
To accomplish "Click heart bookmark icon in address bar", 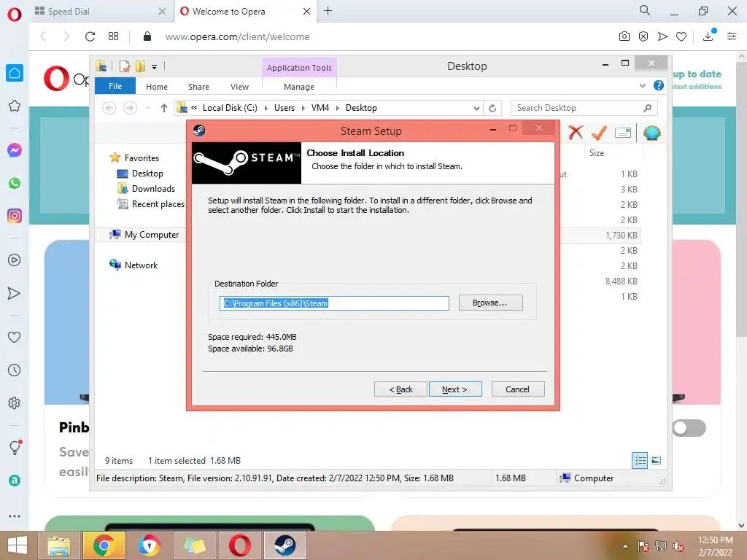I will [681, 36].
